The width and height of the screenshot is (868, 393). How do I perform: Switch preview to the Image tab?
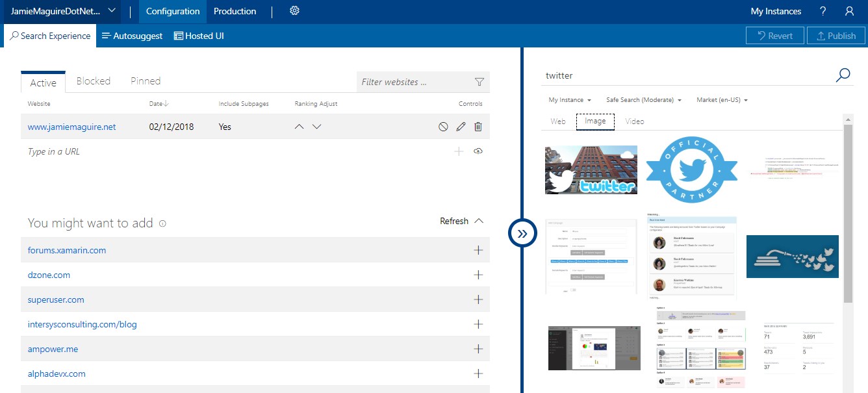point(595,121)
